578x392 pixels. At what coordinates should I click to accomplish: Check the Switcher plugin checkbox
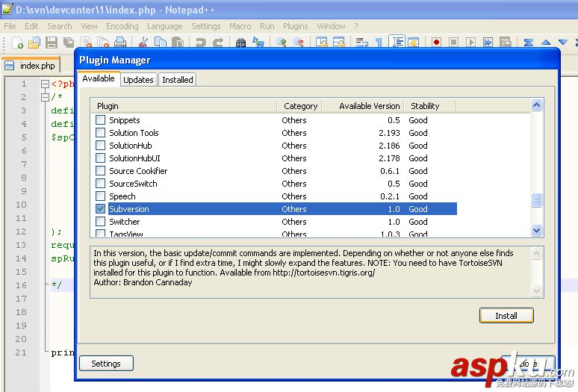[100, 222]
